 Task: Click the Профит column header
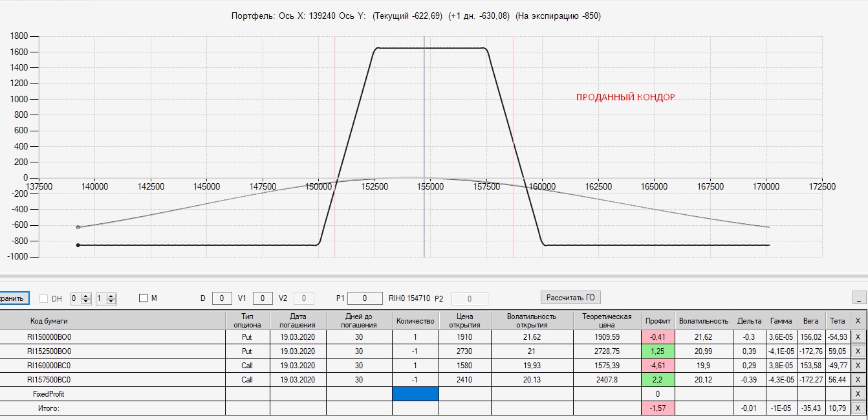[658, 320]
